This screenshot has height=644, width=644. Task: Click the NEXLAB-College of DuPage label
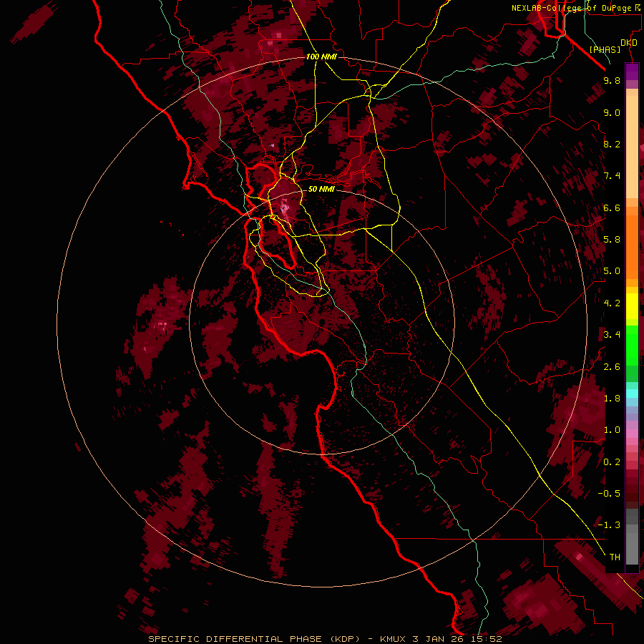(x=571, y=8)
